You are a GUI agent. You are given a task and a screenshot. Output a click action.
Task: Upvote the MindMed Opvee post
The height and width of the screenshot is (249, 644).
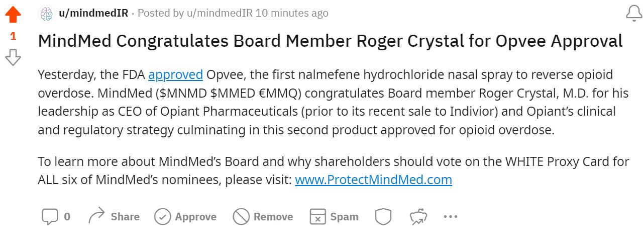(13, 15)
